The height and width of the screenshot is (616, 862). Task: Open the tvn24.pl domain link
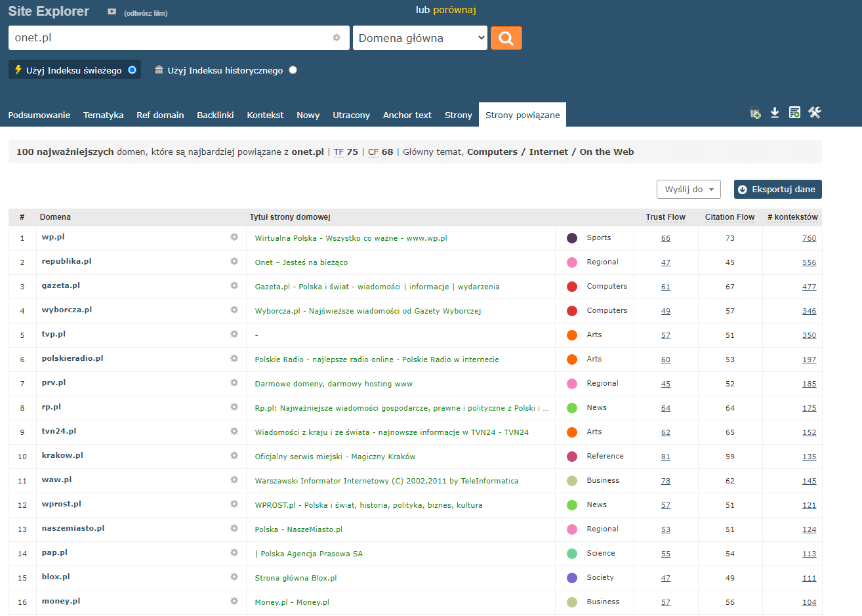tap(59, 431)
